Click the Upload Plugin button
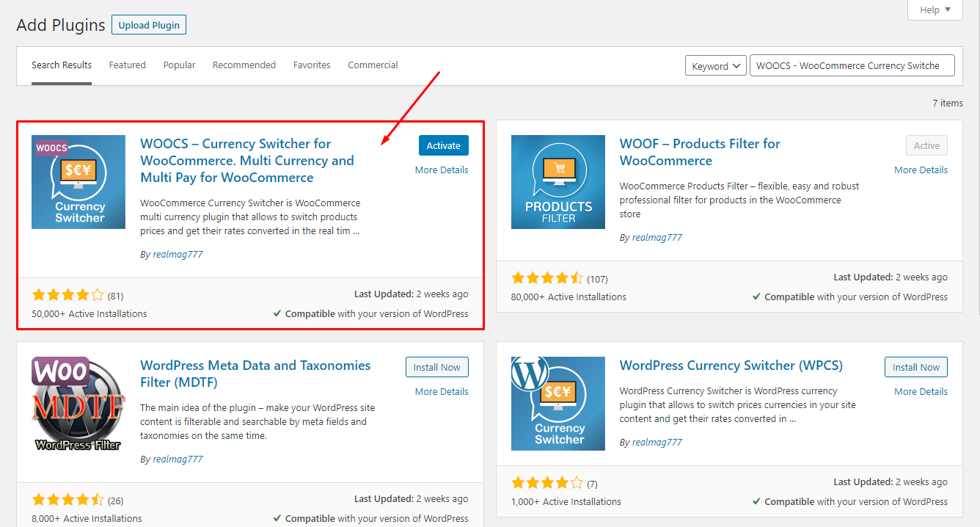980x527 pixels. click(149, 25)
